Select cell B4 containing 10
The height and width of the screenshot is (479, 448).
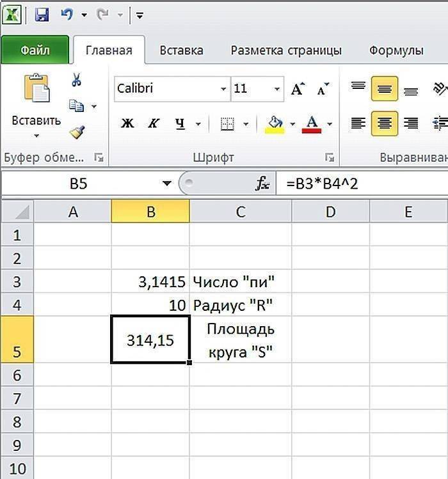pyautogui.click(x=150, y=305)
